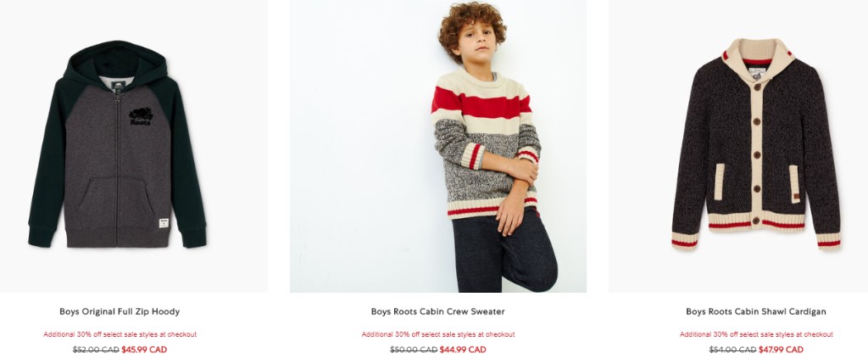Open the Boys Roots Cabin Shawl Cardigan image
The image size is (868, 364).
(x=738, y=146)
